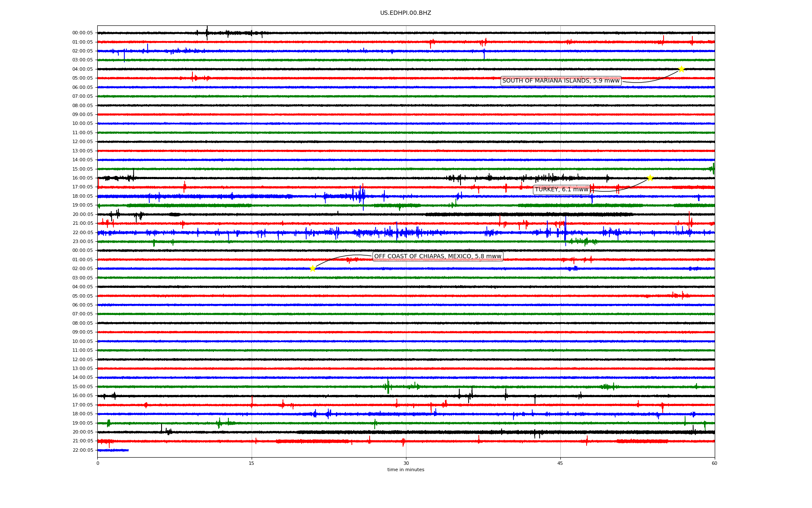Click the 23:00:05 time label
Image resolution: width=812 pixels, height=508 pixels.
pyautogui.click(x=82, y=242)
